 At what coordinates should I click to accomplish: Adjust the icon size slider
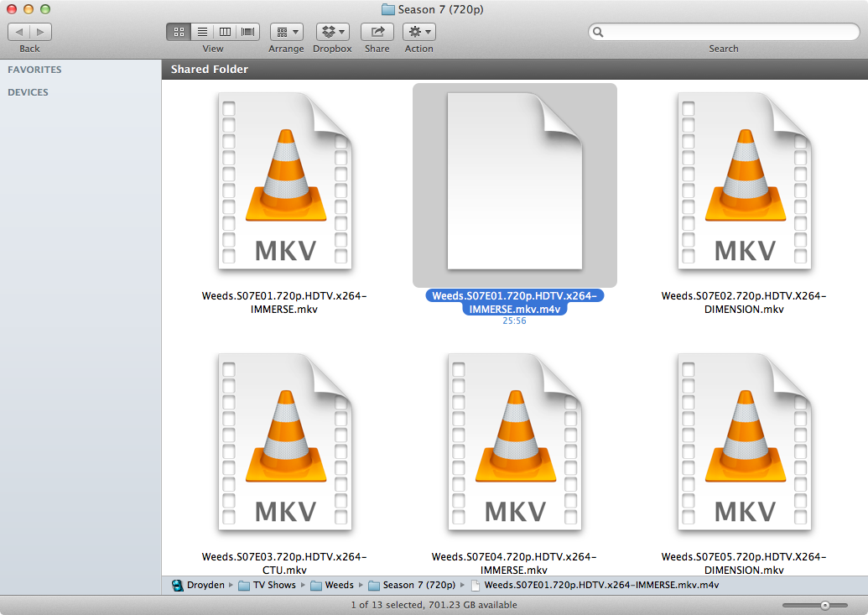click(825, 606)
